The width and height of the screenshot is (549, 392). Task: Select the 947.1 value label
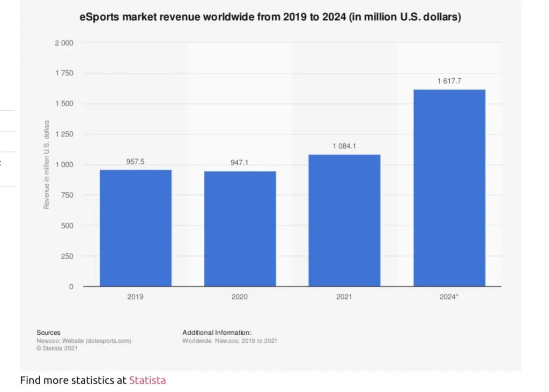[240, 162]
